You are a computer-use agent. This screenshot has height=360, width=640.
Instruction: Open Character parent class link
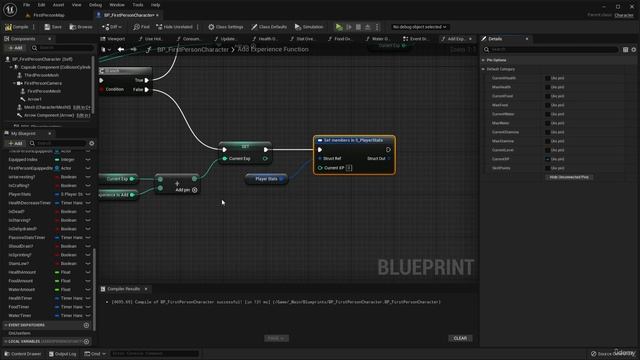(x=624, y=15)
